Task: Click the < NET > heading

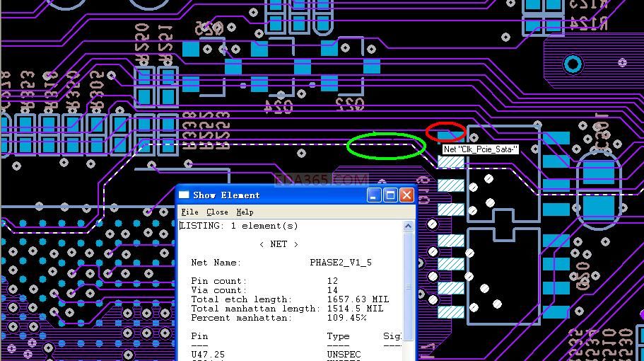Action: click(x=279, y=244)
